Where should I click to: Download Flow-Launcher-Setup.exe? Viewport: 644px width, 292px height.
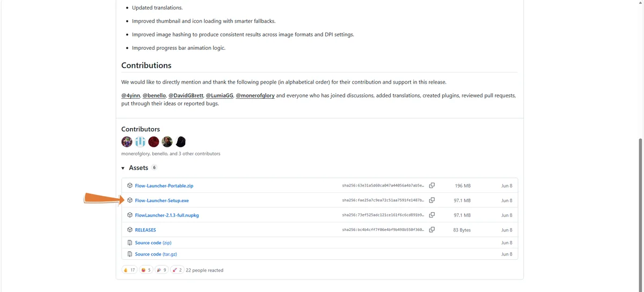tap(162, 200)
